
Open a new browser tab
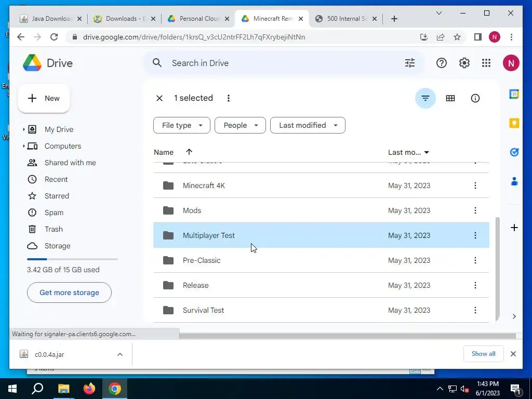[x=394, y=19]
